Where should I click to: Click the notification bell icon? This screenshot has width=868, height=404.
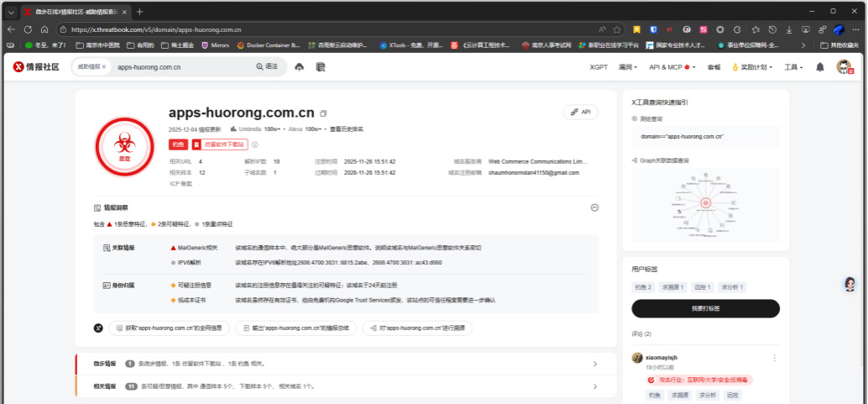(820, 67)
